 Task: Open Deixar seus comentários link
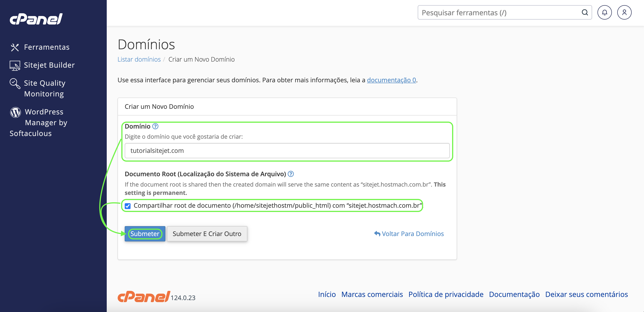[586, 294]
